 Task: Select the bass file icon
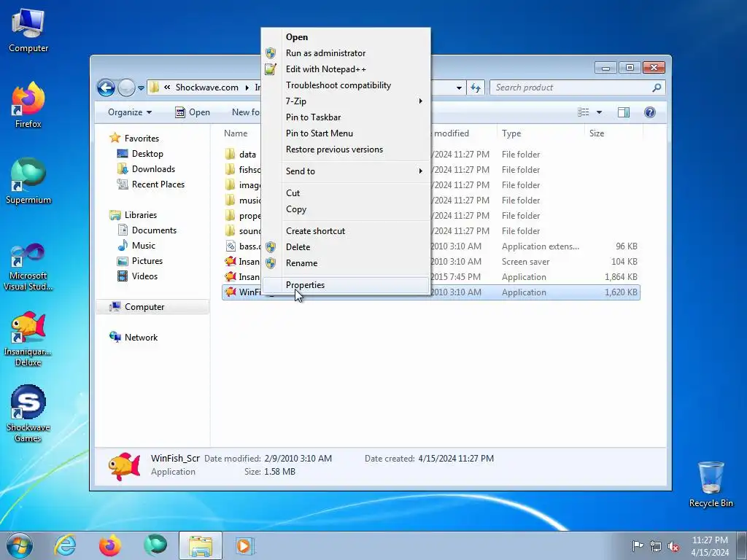point(231,246)
